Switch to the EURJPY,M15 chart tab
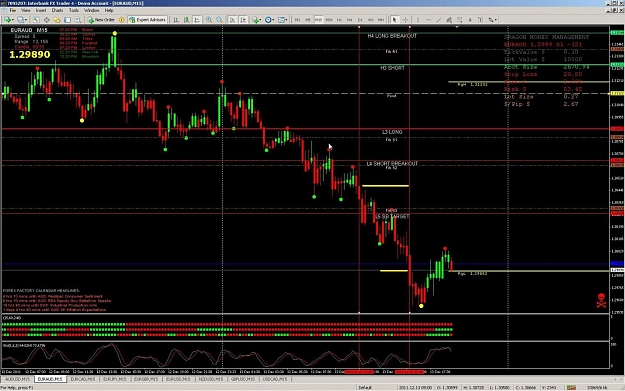This screenshot has width=625, height=391. 115,379
